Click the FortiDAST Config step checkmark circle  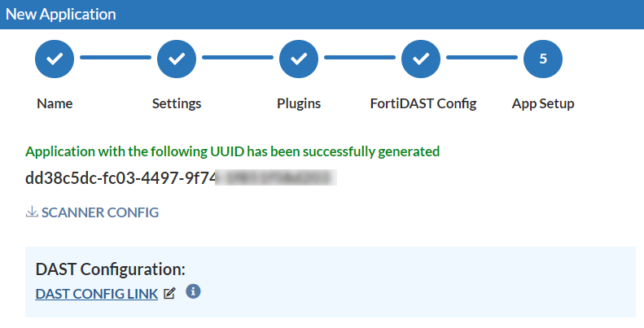pos(421,59)
